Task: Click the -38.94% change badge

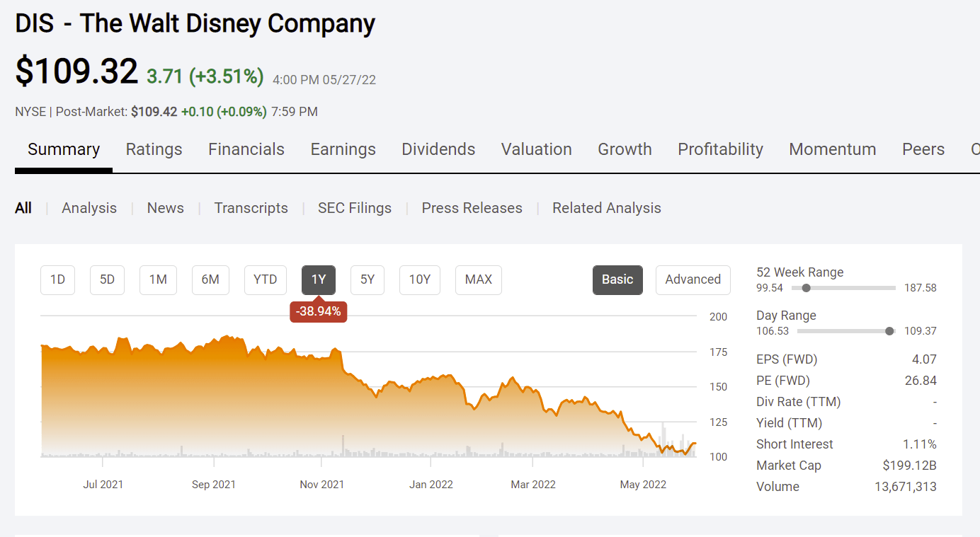Action: [319, 311]
